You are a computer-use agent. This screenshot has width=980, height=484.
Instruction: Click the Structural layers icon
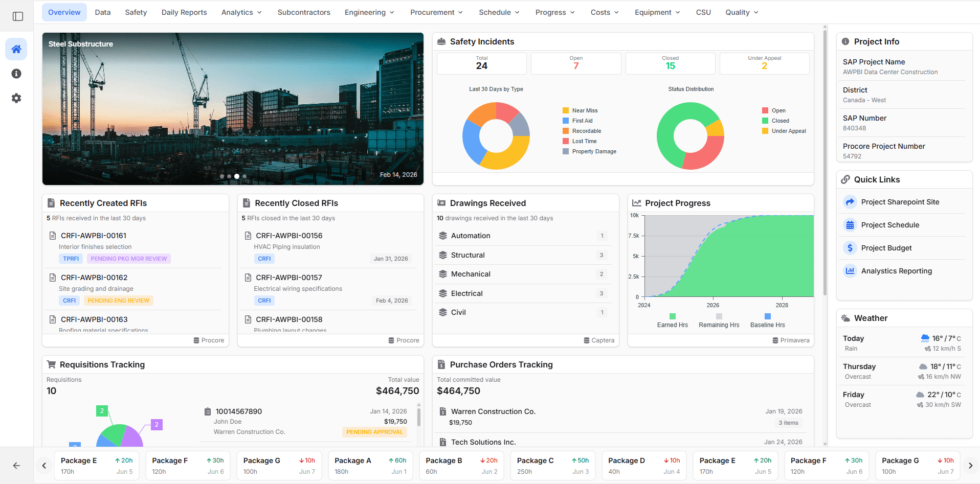pyautogui.click(x=443, y=255)
